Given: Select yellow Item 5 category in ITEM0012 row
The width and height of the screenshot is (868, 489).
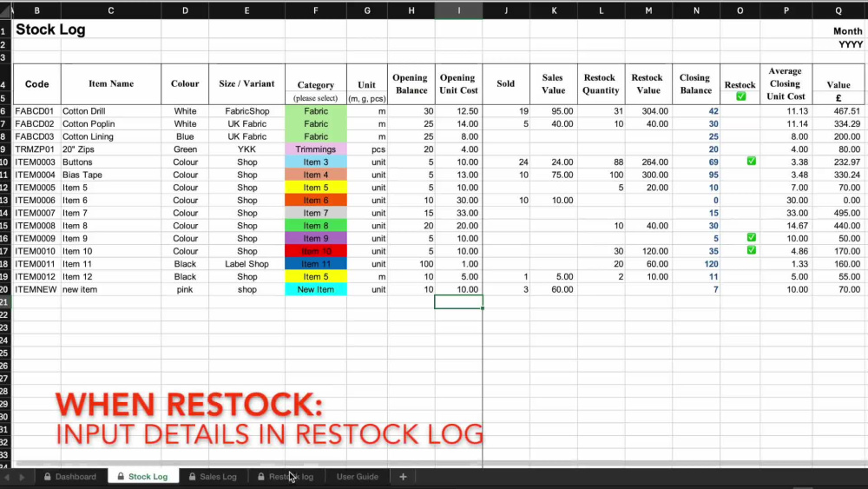Looking at the screenshot, I should pyautogui.click(x=316, y=276).
